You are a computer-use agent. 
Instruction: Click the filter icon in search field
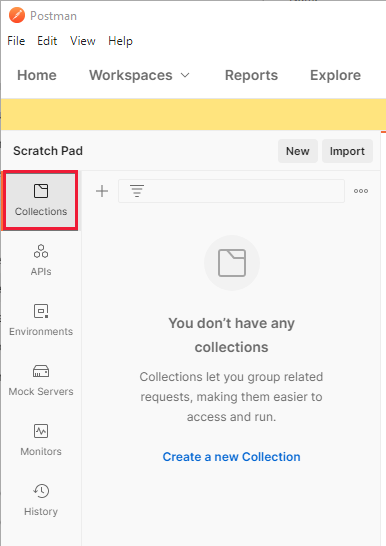(137, 191)
